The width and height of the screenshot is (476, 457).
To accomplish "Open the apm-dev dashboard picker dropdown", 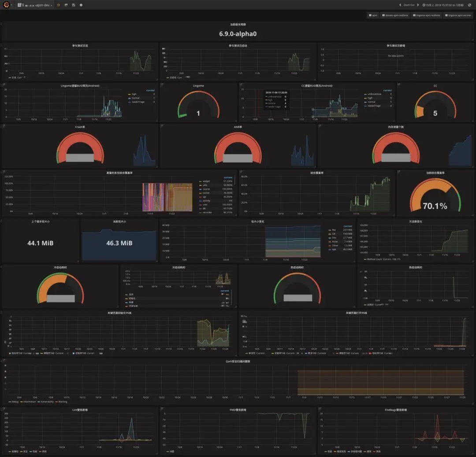I will coord(34,5).
